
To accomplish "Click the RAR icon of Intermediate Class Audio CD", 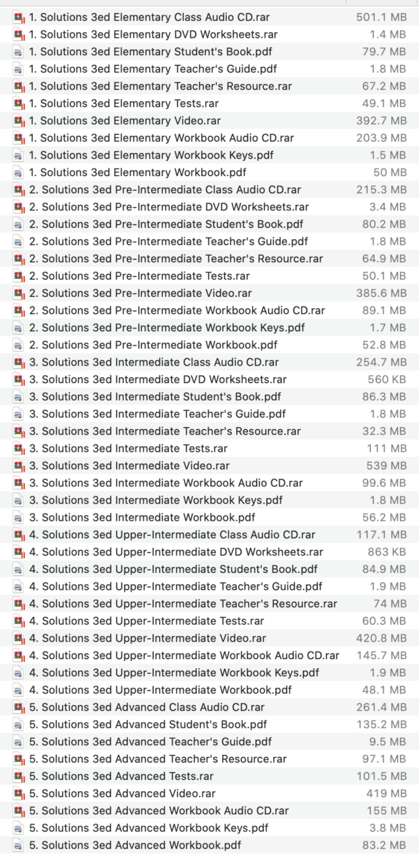I will tap(18, 362).
